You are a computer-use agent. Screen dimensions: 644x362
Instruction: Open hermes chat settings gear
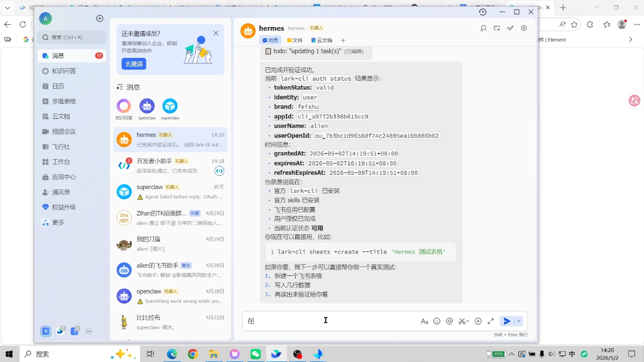(x=524, y=28)
